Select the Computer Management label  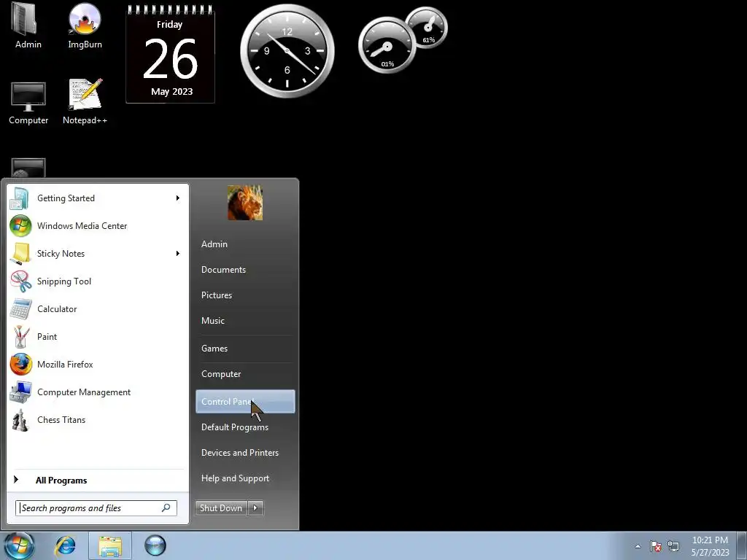click(x=84, y=392)
